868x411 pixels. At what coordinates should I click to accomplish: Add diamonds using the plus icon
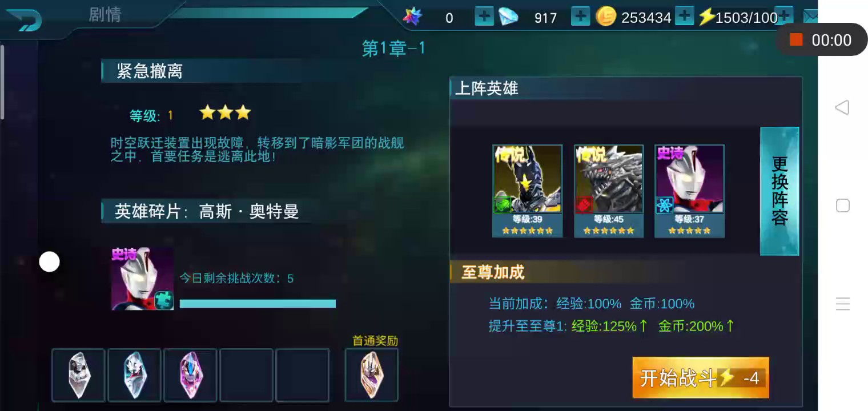[x=580, y=17]
